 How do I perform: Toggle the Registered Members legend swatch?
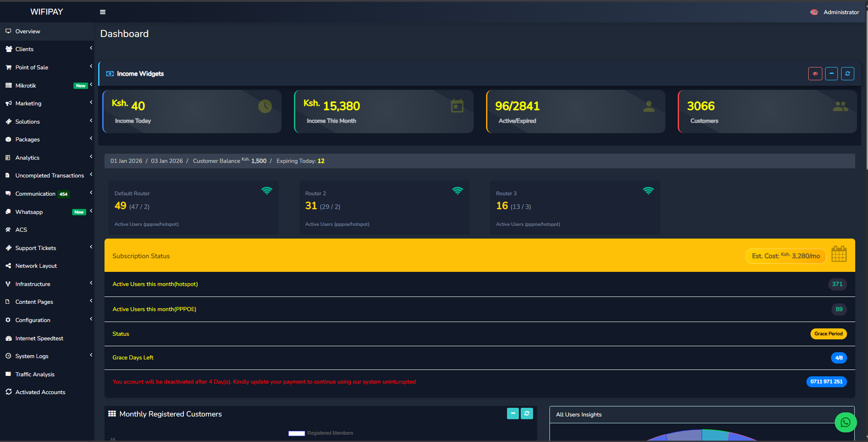[x=297, y=433]
